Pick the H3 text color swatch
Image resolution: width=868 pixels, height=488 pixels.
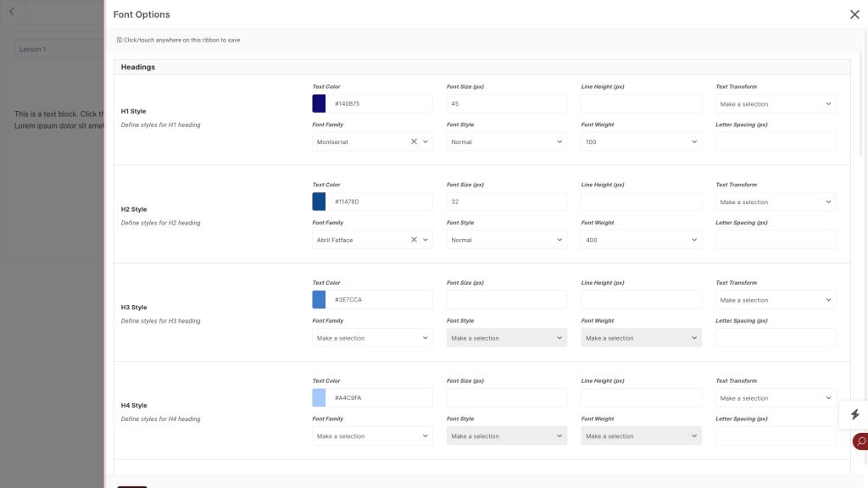point(320,300)
